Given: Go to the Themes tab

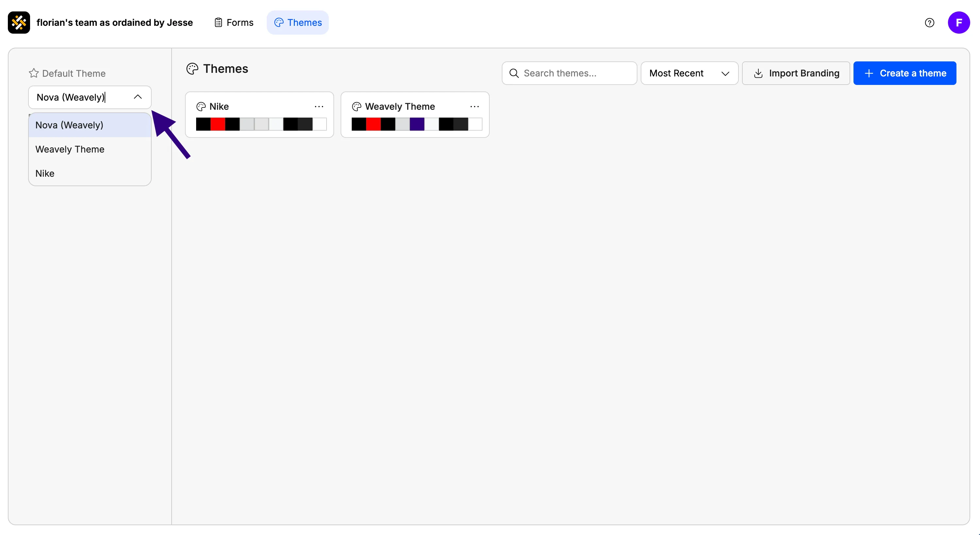Looking at the screenshot, I should pos(298,23).
